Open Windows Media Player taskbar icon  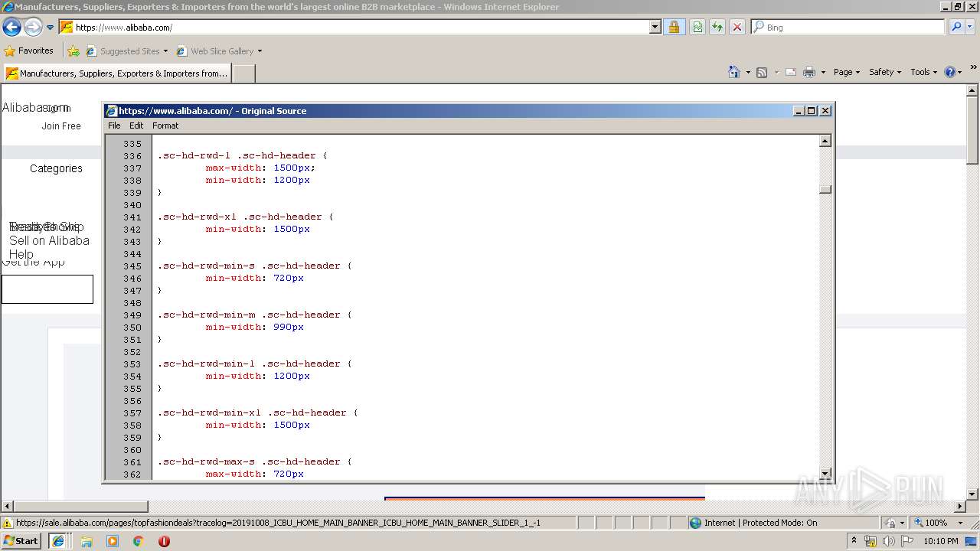[x=113, y=541]
